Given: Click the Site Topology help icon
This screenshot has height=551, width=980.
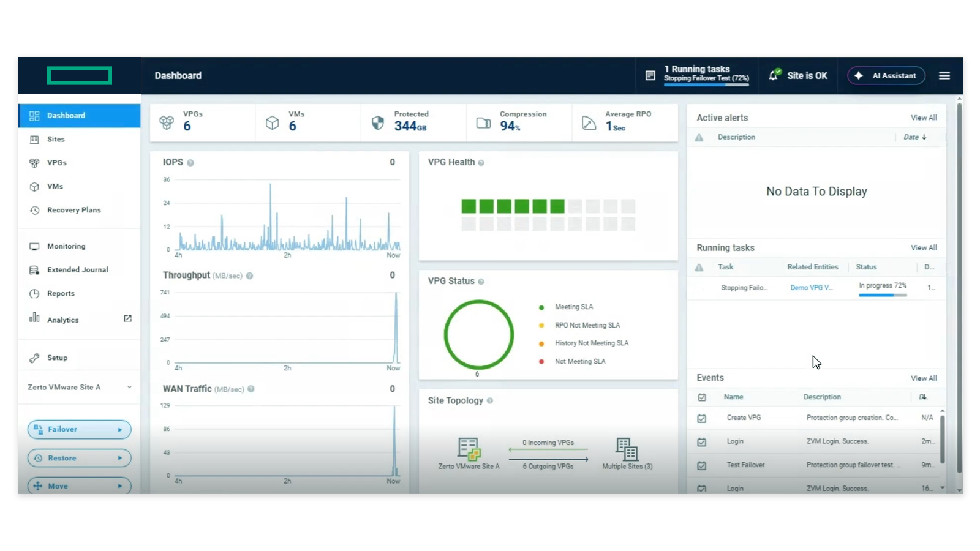Looking at the screenshot, I should click(x=489, y=401).
